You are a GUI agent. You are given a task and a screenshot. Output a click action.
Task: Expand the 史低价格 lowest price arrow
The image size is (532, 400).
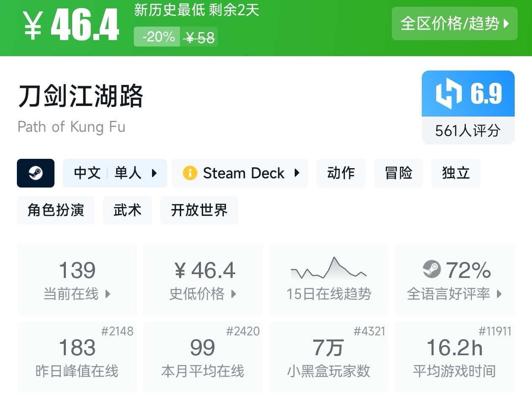(x=233, y=294)
